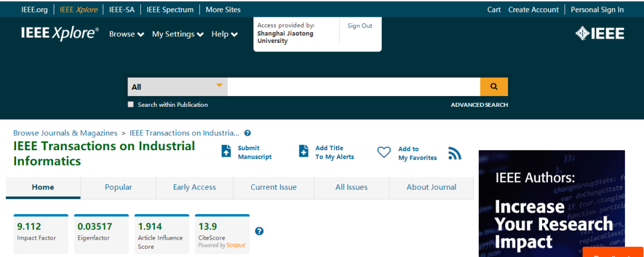
Task: Switch to the Early Access tab
Action: tap(194, 187)
